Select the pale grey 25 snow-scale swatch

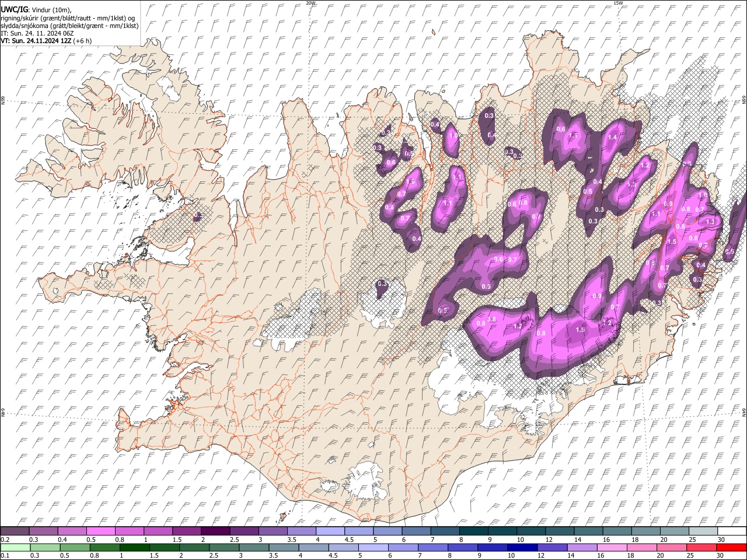[x=703, y=531]
